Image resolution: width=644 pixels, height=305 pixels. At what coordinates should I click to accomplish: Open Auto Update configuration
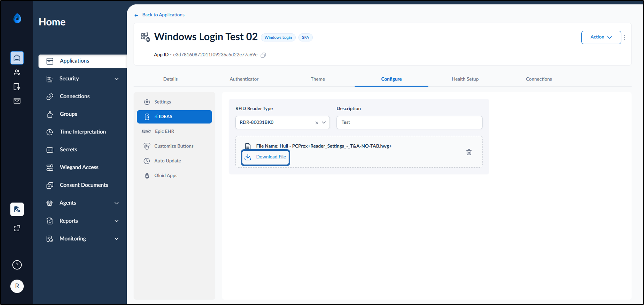point(174,161)
